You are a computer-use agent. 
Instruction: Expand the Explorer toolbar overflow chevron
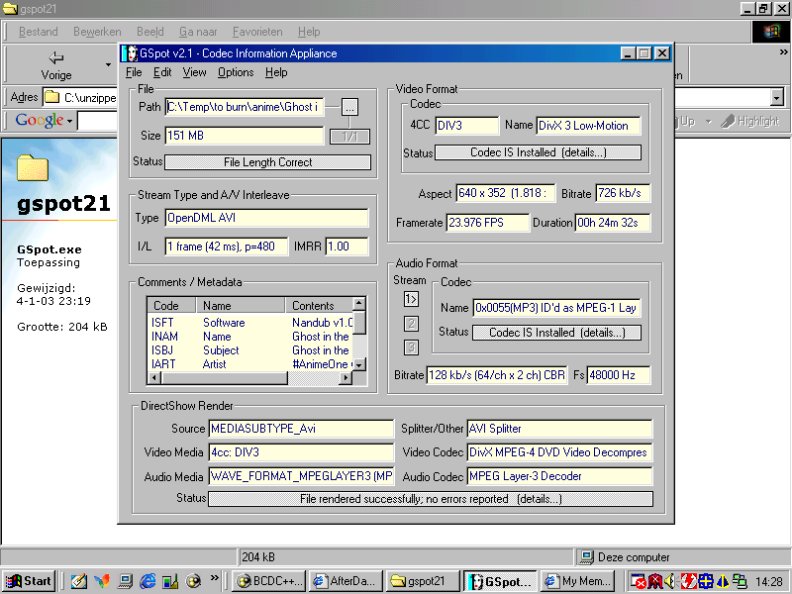point(783,52)
